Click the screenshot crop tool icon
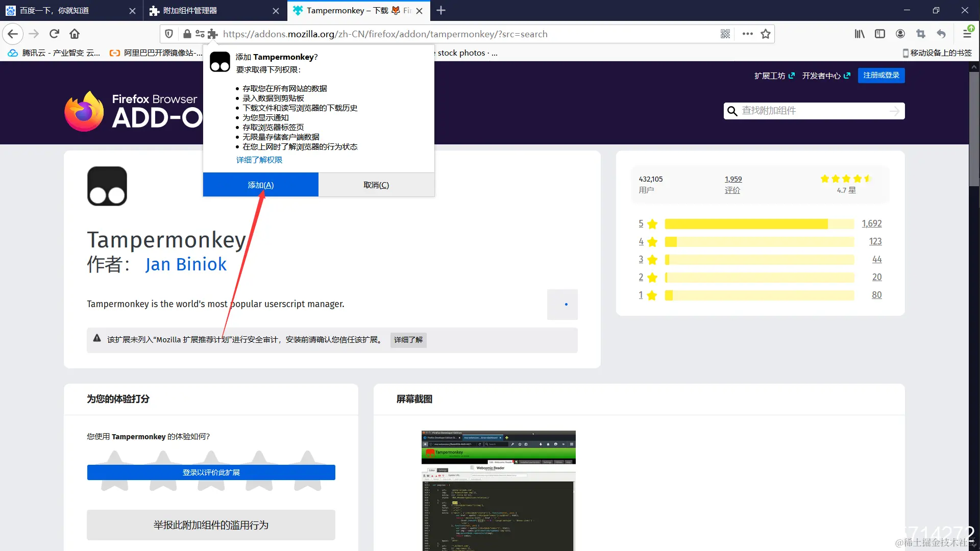The image size is (980, 551). click(x=921, y=34)
